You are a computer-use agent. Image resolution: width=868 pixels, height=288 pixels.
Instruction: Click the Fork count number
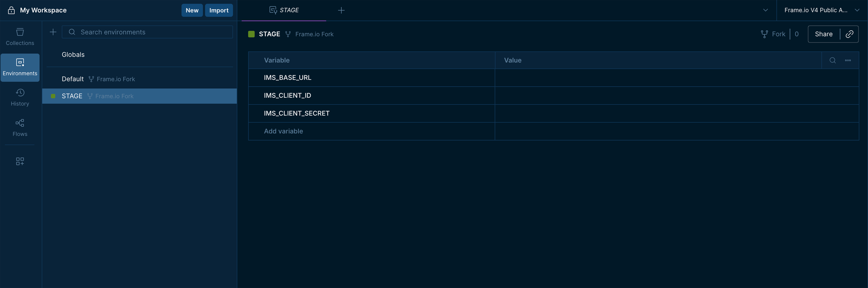point(797,34)
